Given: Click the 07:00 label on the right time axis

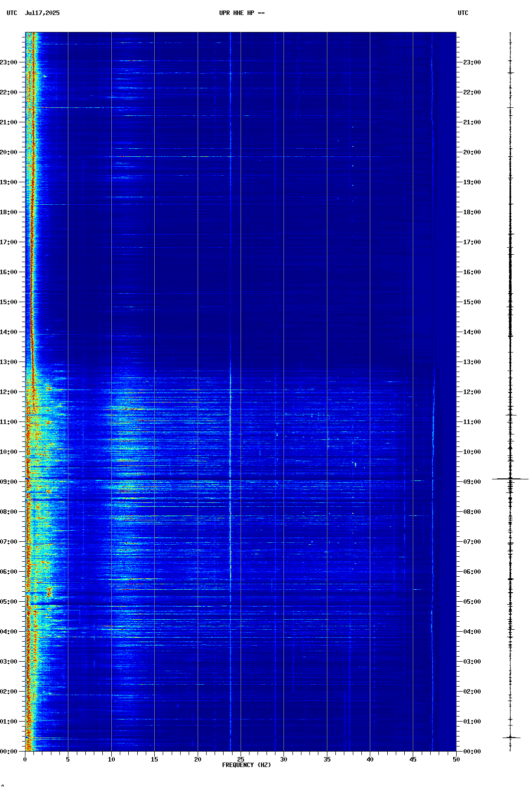Looking at the screenshot, I should click(x=472, y=542).
